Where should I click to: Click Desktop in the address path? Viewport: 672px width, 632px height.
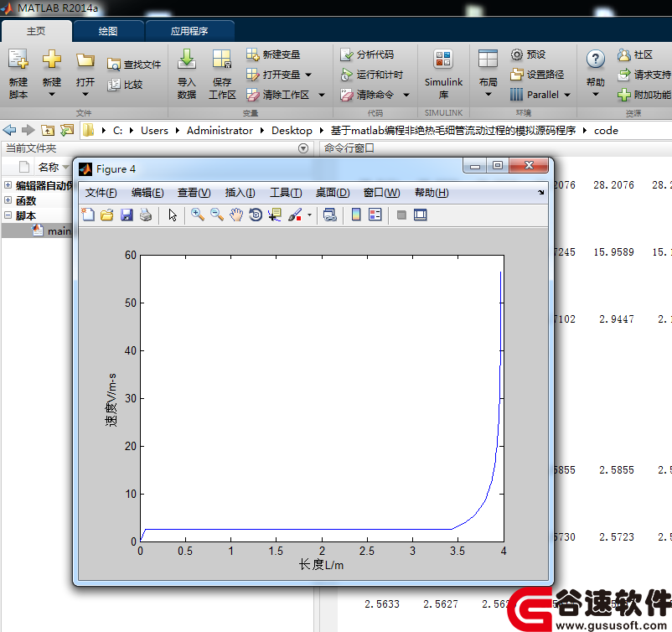click(x=292, y=131)
